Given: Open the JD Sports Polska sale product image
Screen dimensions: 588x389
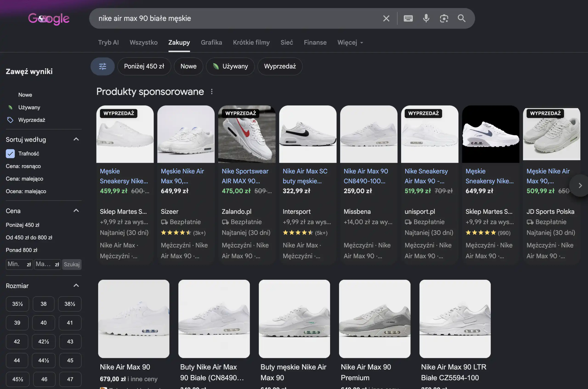Looking at the screenshot, I should coord(551,134).
